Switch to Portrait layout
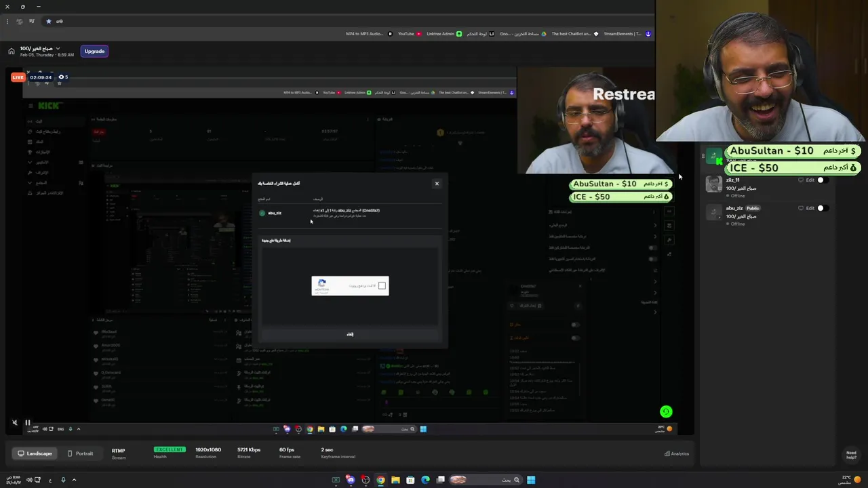The width and height of the screenshot is (868, 488). 80,453
